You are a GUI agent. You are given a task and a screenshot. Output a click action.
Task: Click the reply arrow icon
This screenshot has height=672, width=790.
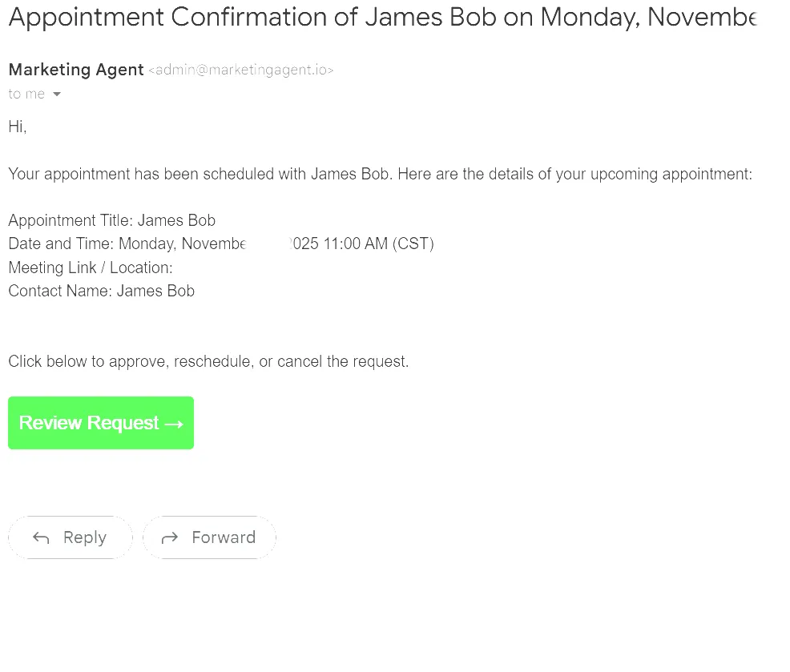[x=41, y=538]
